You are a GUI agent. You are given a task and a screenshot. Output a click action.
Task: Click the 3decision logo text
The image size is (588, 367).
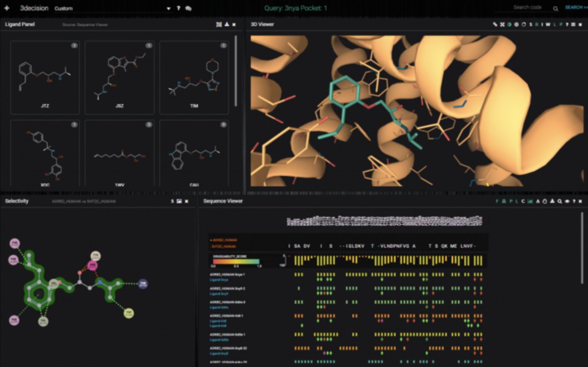34,8
